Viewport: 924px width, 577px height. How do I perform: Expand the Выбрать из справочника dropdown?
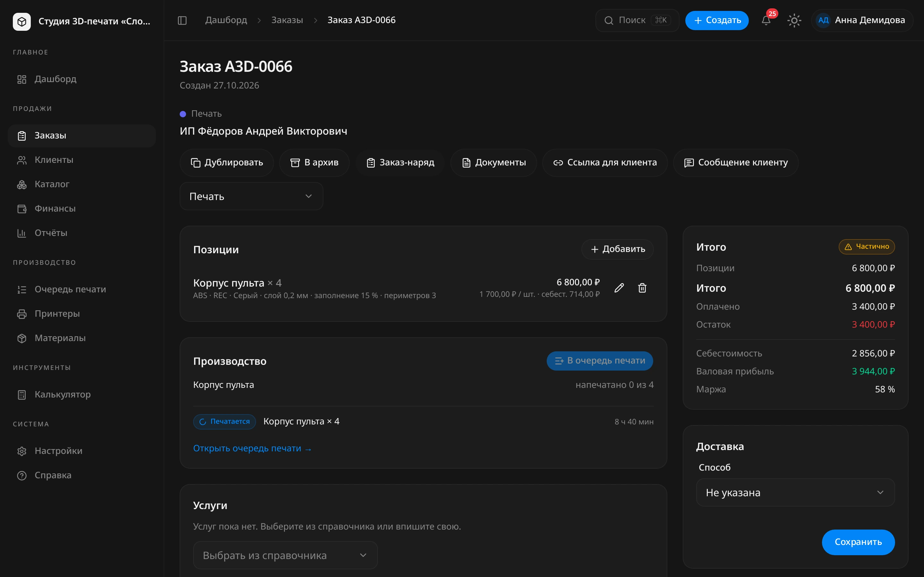(285, 555)
